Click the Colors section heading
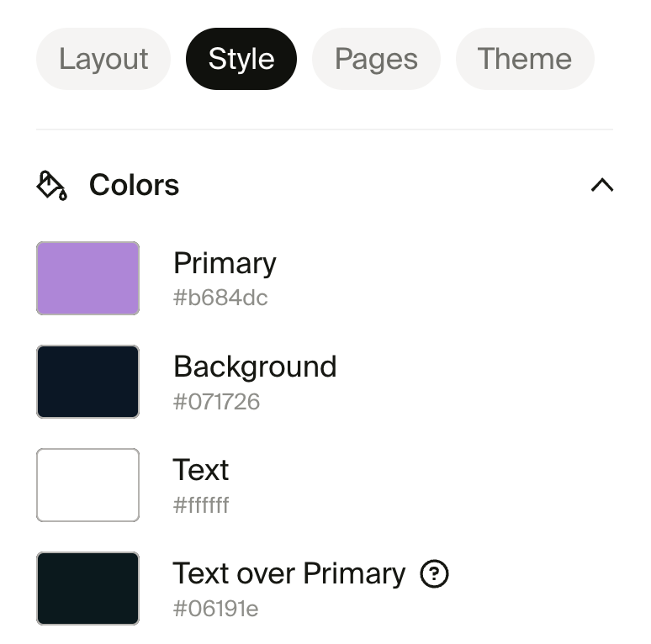The image size is (651, 644). (x=134, y=185)
